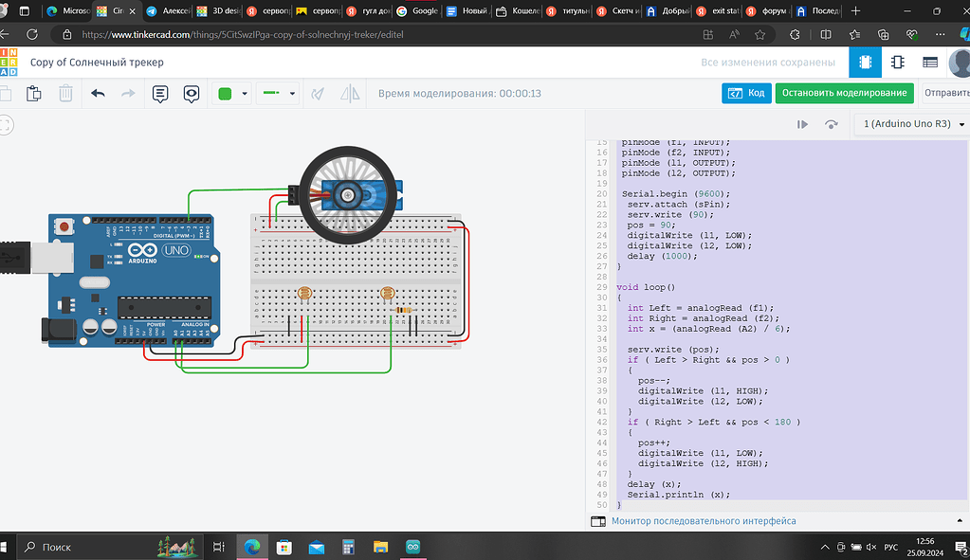The height and width of the screenshot is (560, 970).
Task: Click the split screen browser icon
Action: coord(825,35)
